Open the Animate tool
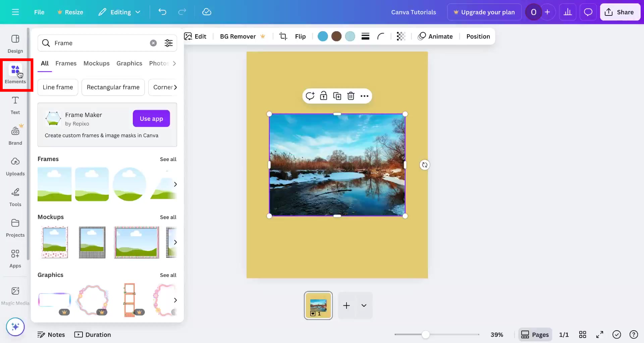Screen dimensions: 644x343 435,36
